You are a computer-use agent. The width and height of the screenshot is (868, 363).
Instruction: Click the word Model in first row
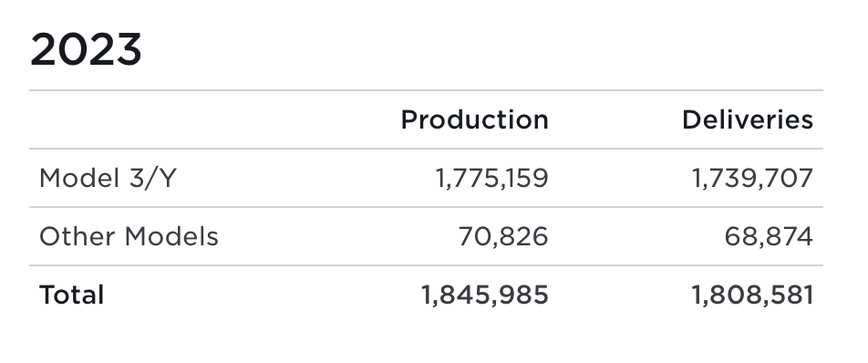(79, 178)
